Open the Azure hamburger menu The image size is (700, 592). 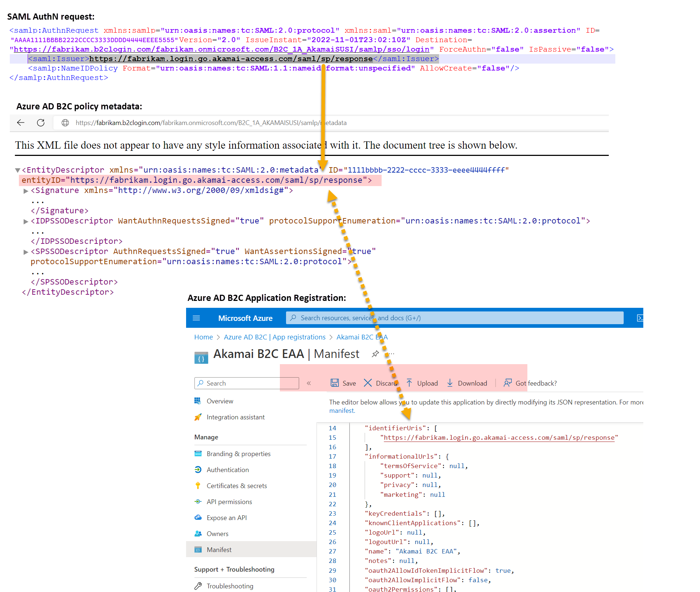(196, 318)
